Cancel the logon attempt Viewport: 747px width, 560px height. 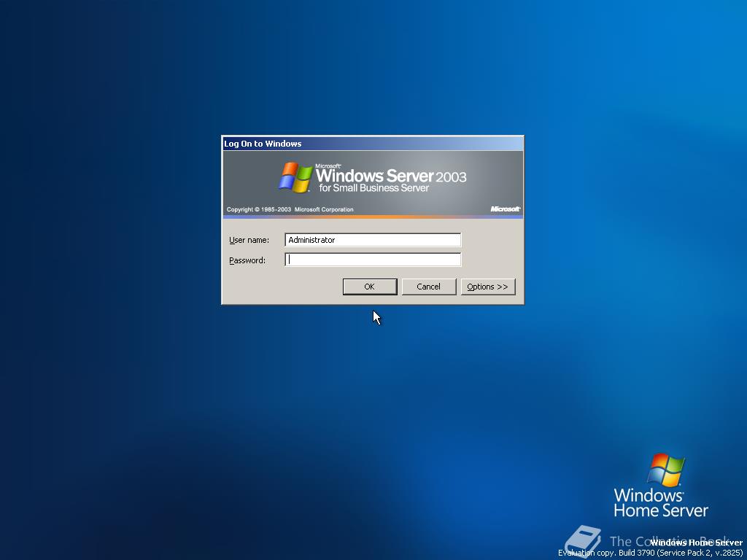(429, 287)
